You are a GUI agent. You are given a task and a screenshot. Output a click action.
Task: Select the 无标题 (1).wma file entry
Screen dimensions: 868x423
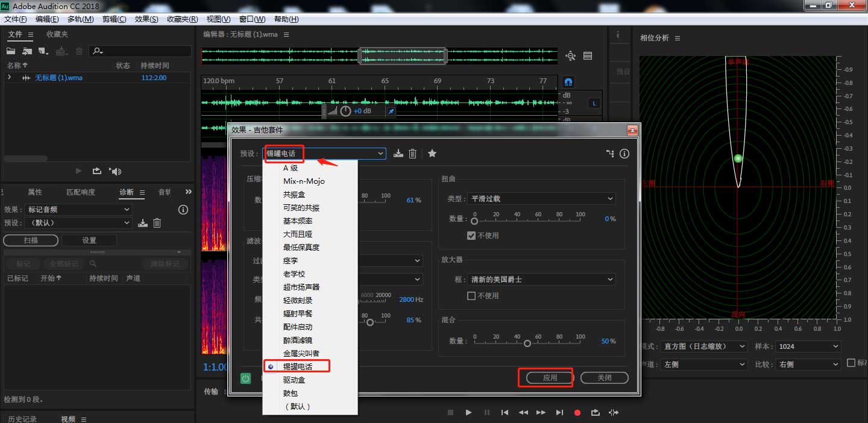click(x=60, y=77)
